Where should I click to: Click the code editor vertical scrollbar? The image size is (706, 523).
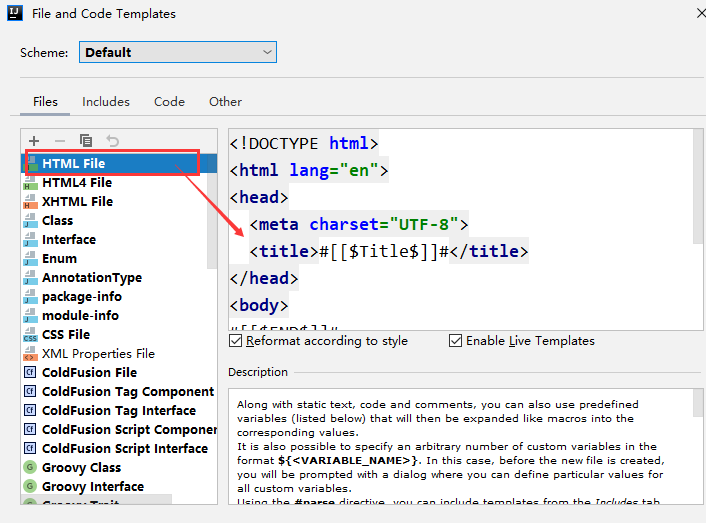pos(698,187)
